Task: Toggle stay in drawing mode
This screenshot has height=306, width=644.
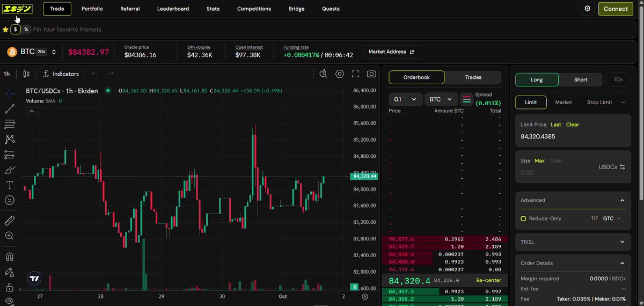Action: coord(10,272)
